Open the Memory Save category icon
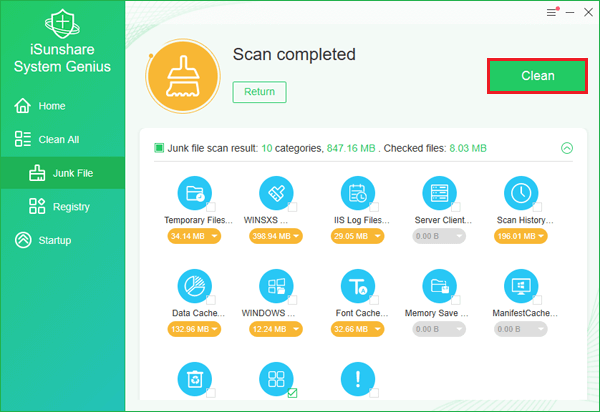 coord(439,286)
